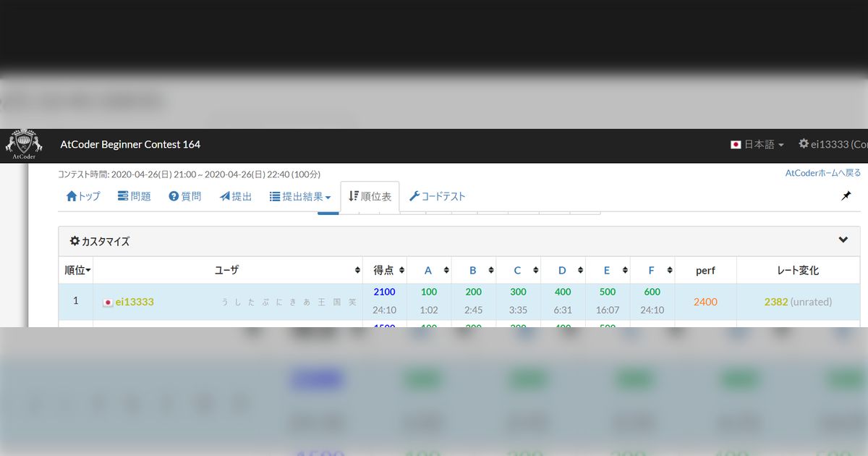Toggle ascending sort on the 得点 column

coord(401,269)
